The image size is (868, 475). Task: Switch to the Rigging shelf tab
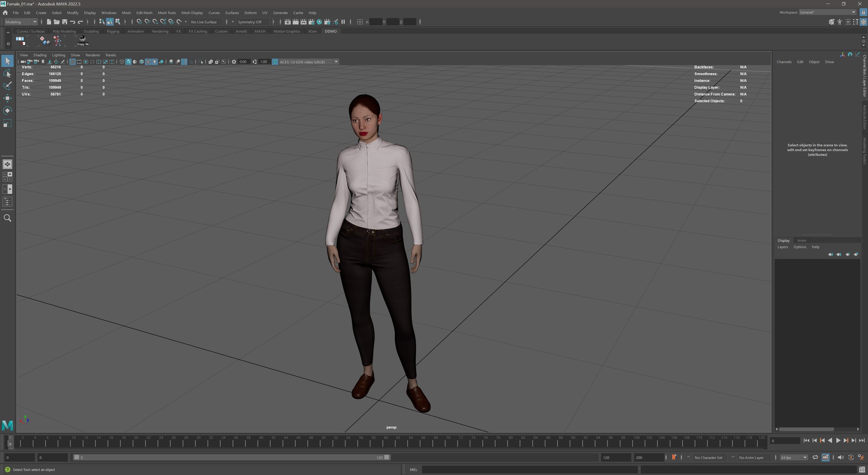(113, 31)
